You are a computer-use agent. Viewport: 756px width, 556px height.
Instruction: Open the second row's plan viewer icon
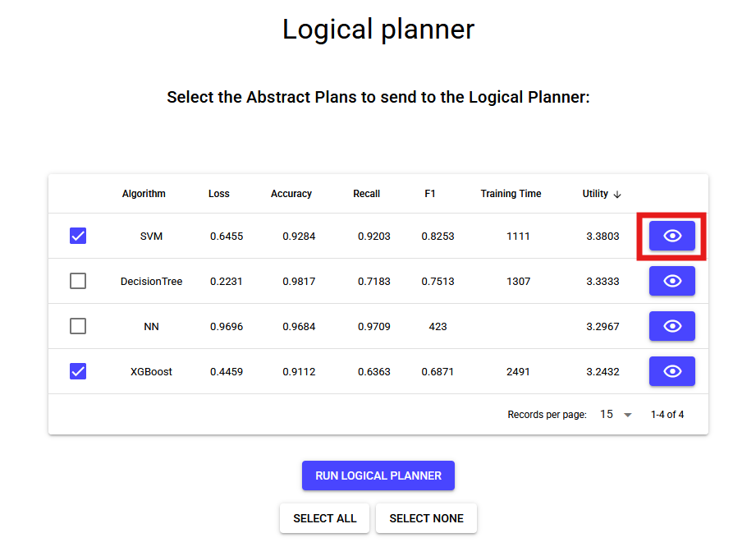tap(671, 281)
